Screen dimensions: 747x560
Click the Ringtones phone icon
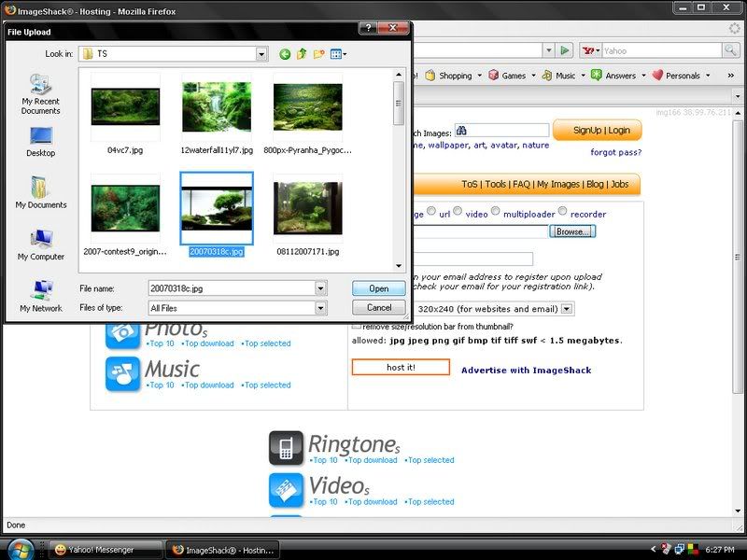point(286,448)
